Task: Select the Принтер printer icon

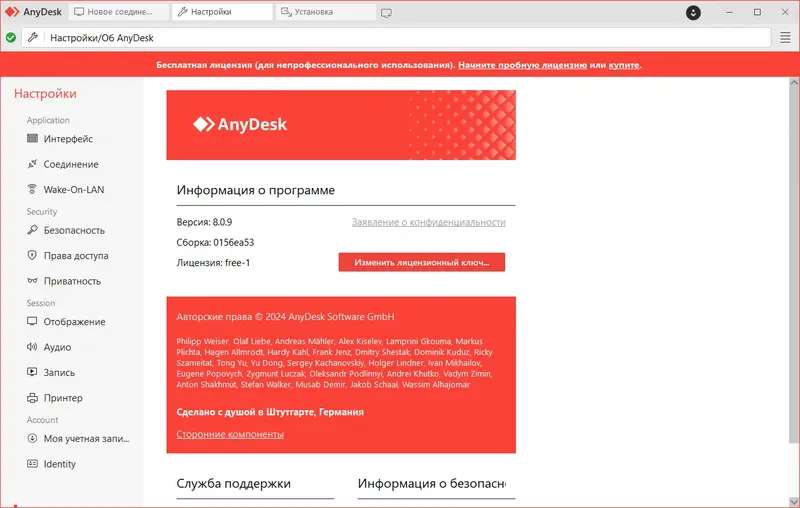Action: pos(32,397)
